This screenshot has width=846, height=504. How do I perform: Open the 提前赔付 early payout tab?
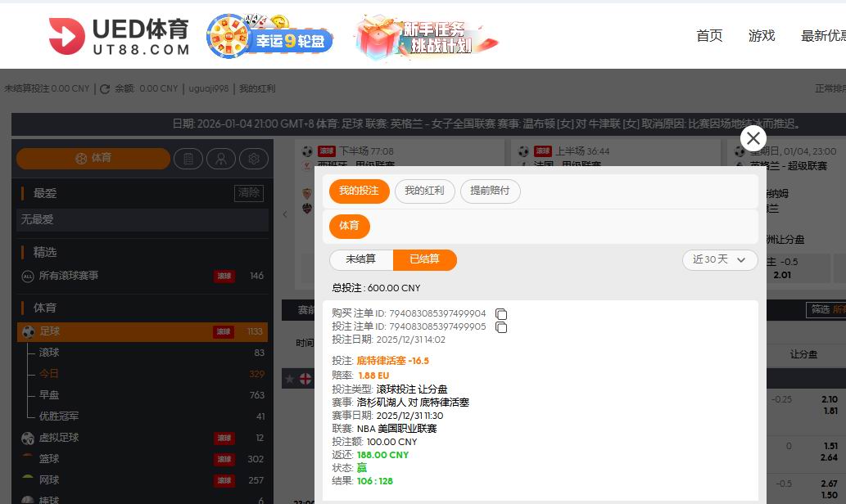click(490, 191)
